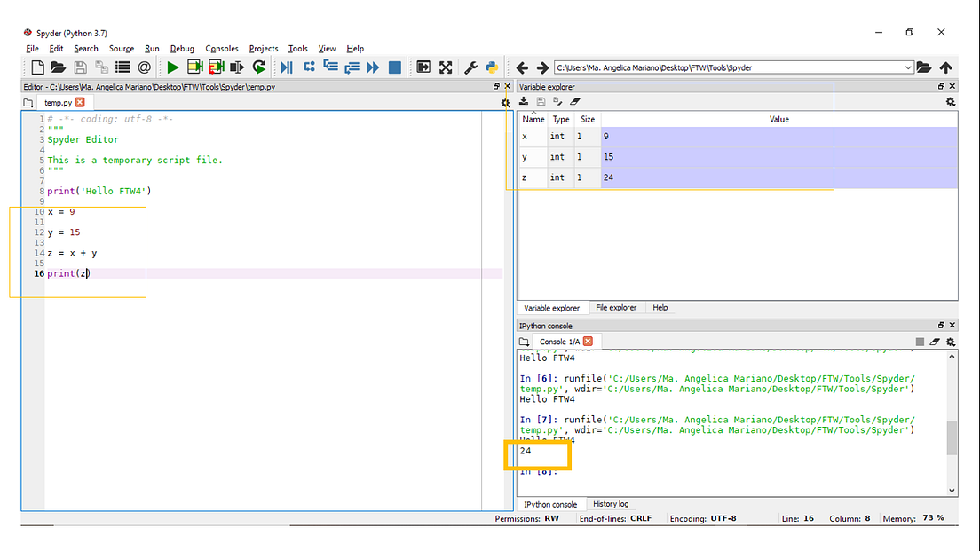Run the file with the green play icon

172,67
